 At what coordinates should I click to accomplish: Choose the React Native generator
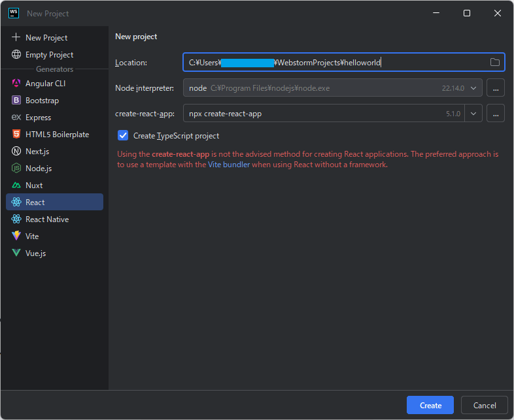coord(54,219)
